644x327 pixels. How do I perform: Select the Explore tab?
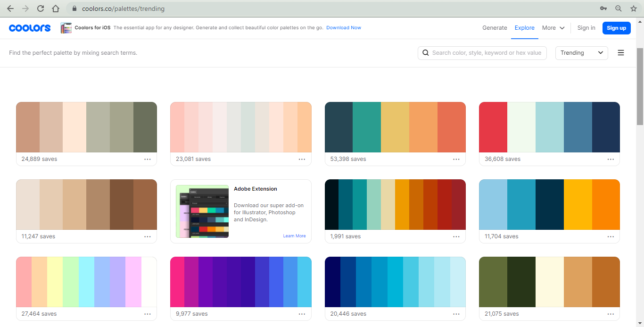click(x=524, y=28)
